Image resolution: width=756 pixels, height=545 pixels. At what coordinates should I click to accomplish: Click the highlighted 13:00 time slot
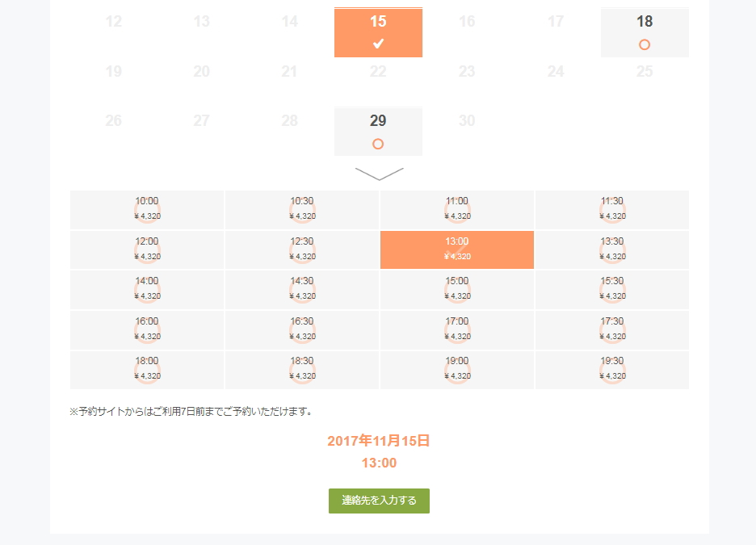coord(456,249)
